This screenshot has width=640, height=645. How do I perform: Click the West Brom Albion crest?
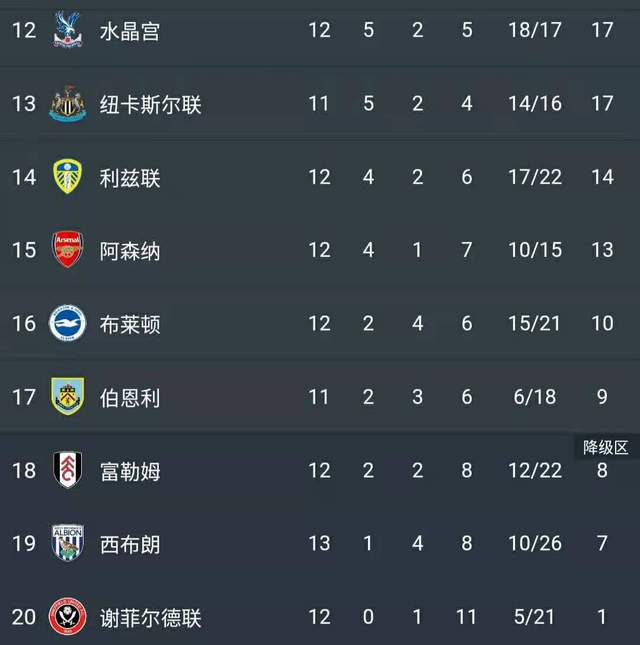(67, 543)
